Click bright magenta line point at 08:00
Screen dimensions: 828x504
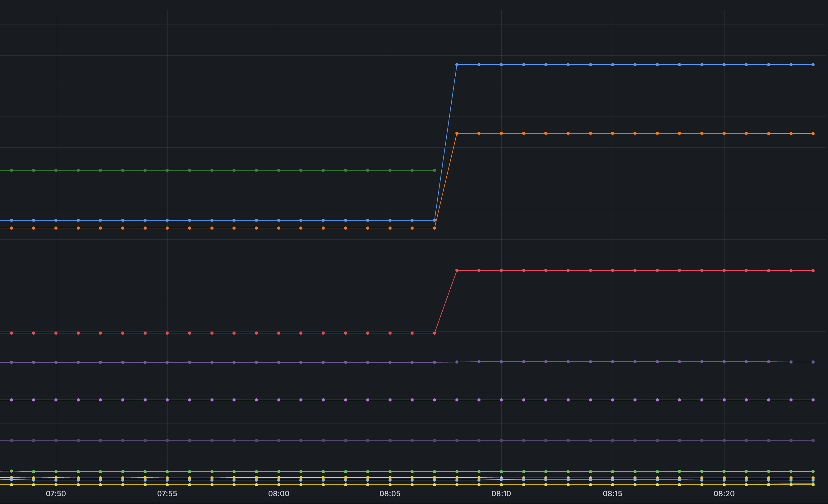coord(278,400)
